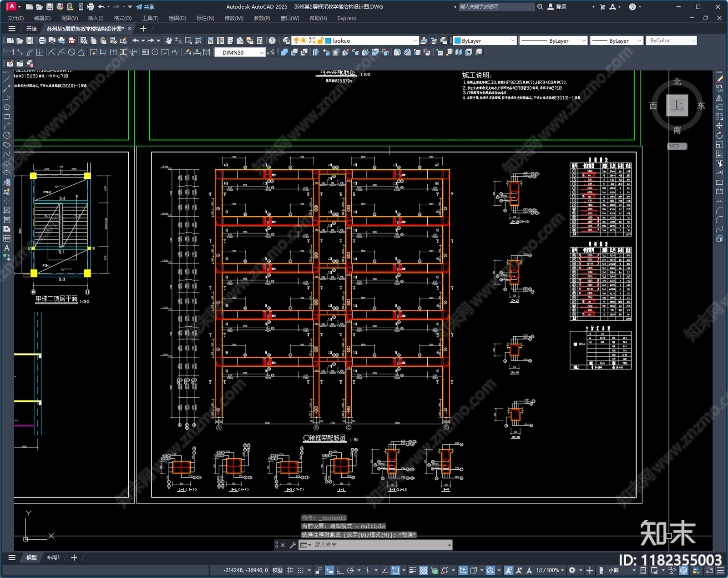Screen dimensions: 728x578
Task: Click the 北 direction on ViewCube
Action: pos(677,82)
